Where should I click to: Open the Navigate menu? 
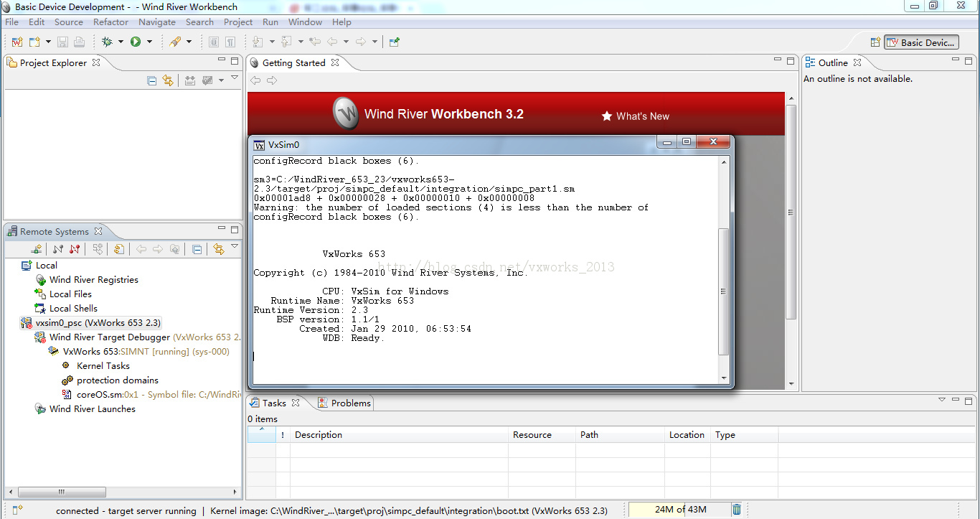[x=156, y=22]
